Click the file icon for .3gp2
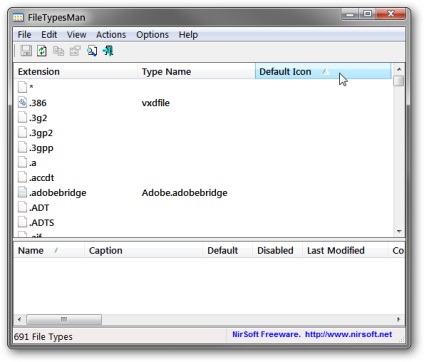 [x=22, y=132]
